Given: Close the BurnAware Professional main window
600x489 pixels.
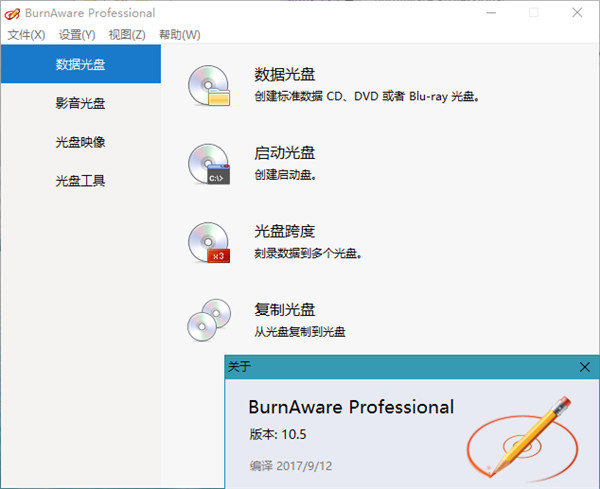Looking at the screenshot, I should pos(577,13).
